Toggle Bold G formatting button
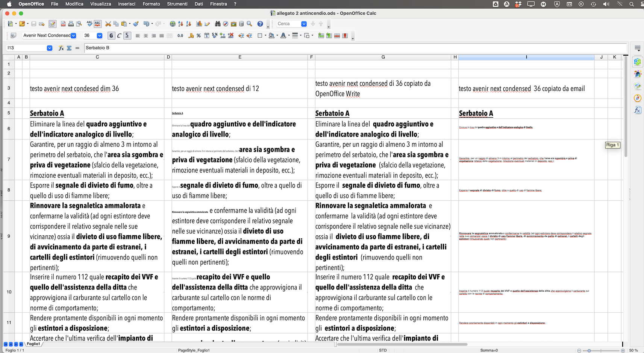Screen dimensions: 644x353 tap(111, 35)
